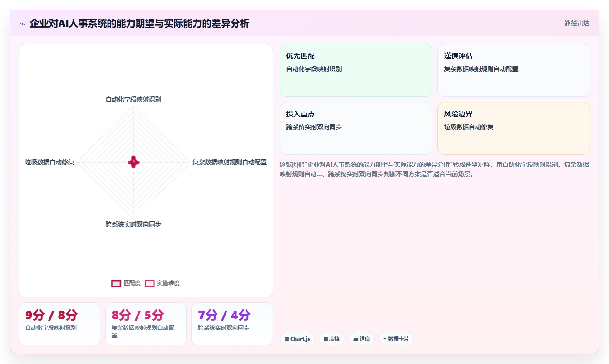The image size is (609, 364).
Task: Open the 风险边界 card
Action: click(514, 128)
